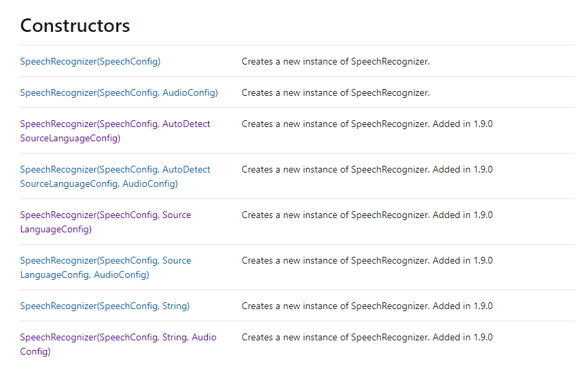The height and width of the screenshot is (392, 575).
Task: Click description for SpeechConfig, SourceLanguageConfig row
Action: pyautogui.click(x=367, y=215)
